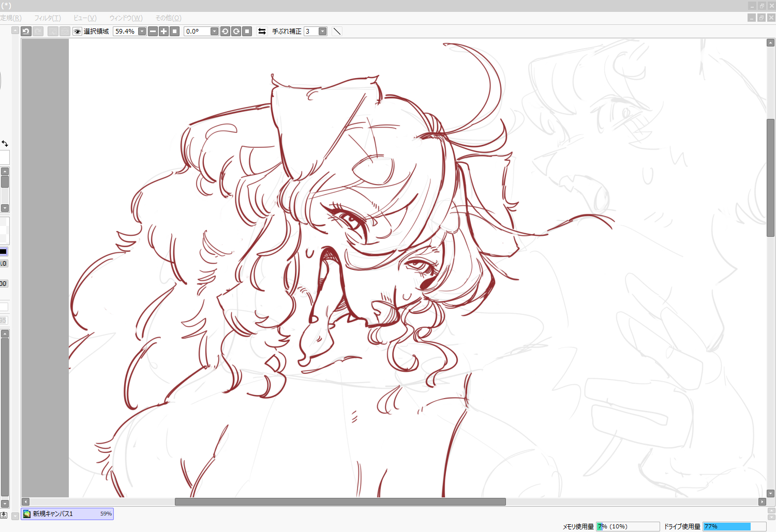776x532 pixels.
Task: Open the フィルタ(T) menu
Action: coord(48,18)
